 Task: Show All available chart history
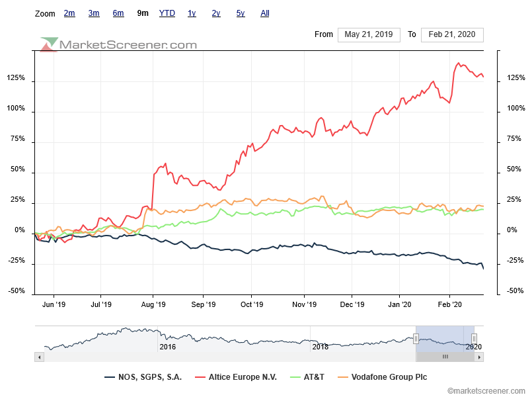coord(264,13)
